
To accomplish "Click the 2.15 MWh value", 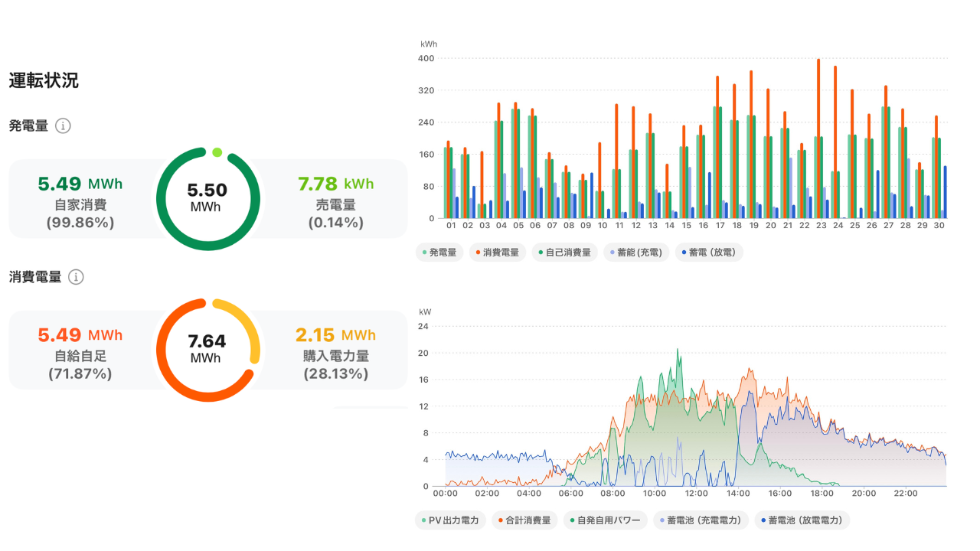I will (335, 335).
